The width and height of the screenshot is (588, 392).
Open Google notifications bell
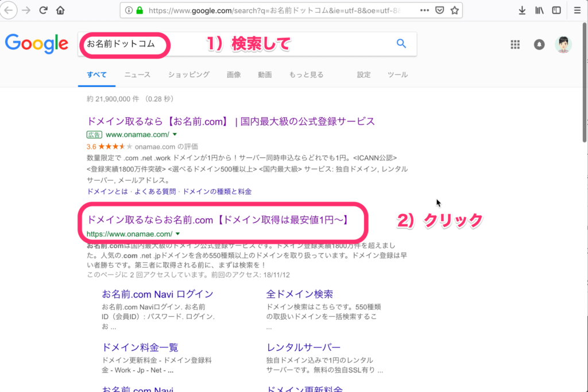(539, 44)
